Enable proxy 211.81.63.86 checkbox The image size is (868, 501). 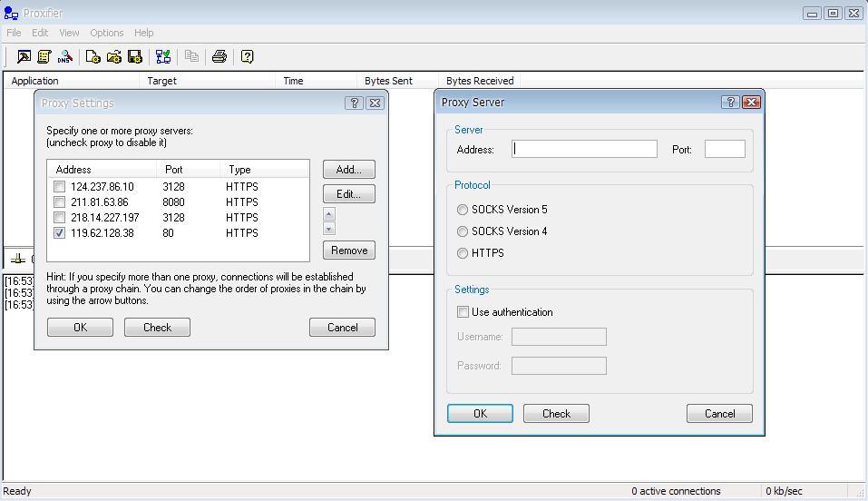tap(59, 201)
